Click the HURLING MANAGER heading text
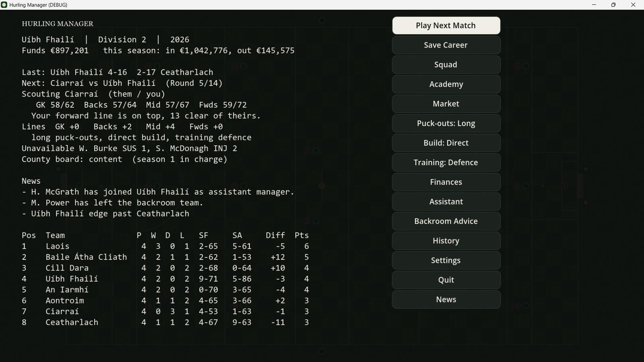 coord(58,24)
